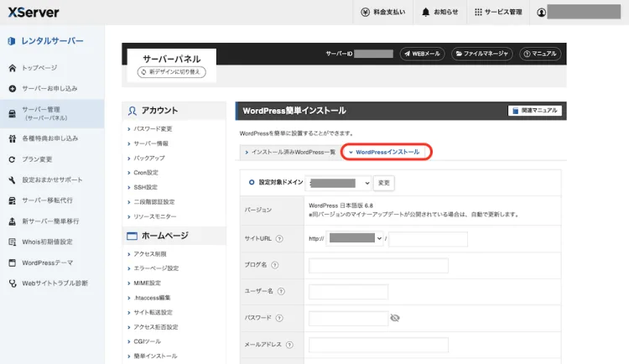Open サイト転送設定 link

153,313
